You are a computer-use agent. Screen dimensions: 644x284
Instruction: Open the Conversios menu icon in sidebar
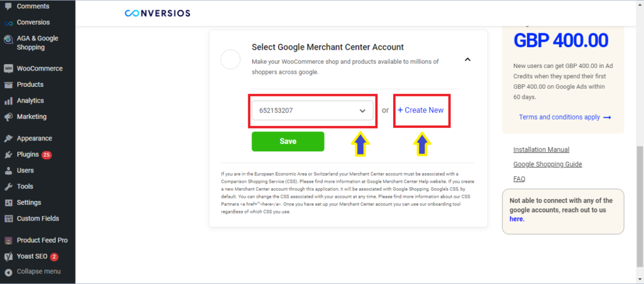point(8,23)
